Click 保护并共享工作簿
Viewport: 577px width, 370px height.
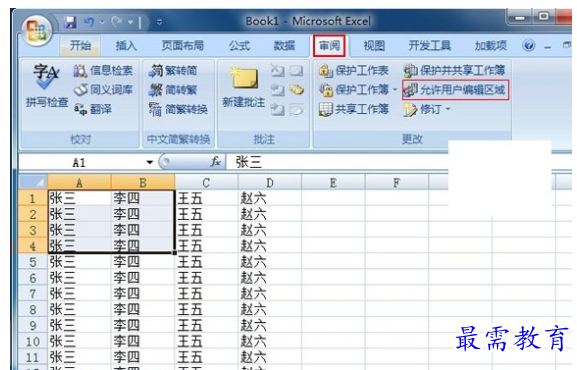pos(455,70)
